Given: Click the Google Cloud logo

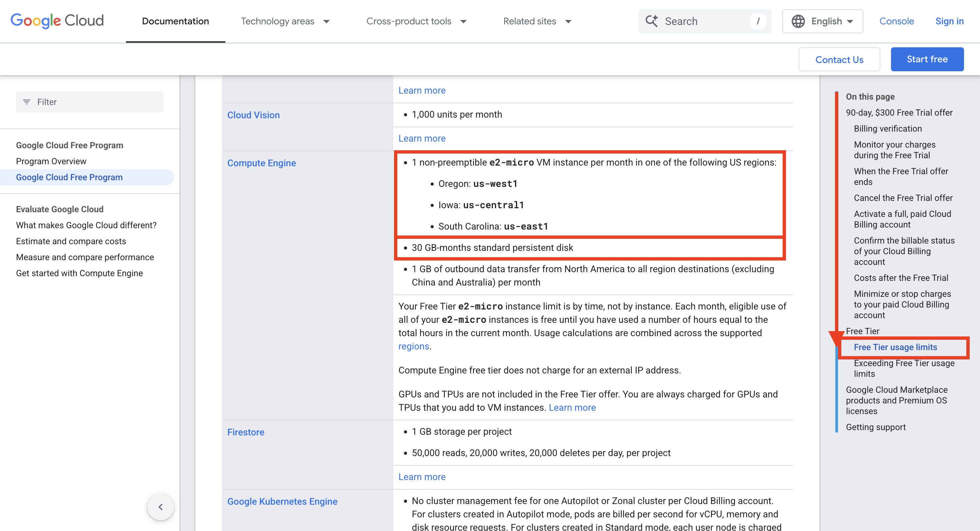Looking at the screenshot, I should pos(57,21).
